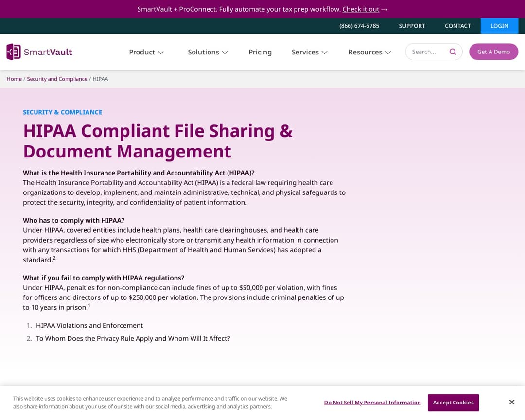This screenshot has height=420, width=525.
Task: Call the (866) 674-6785 phone link
Action: tap(359, 26)
